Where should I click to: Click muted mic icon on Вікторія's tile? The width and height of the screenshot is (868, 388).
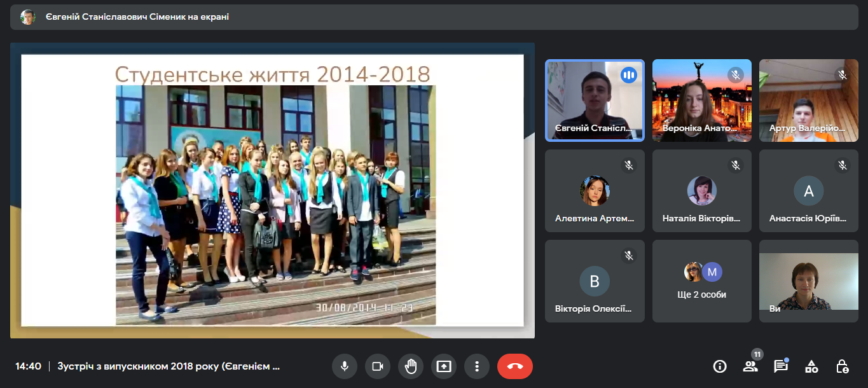click(629, 256)
